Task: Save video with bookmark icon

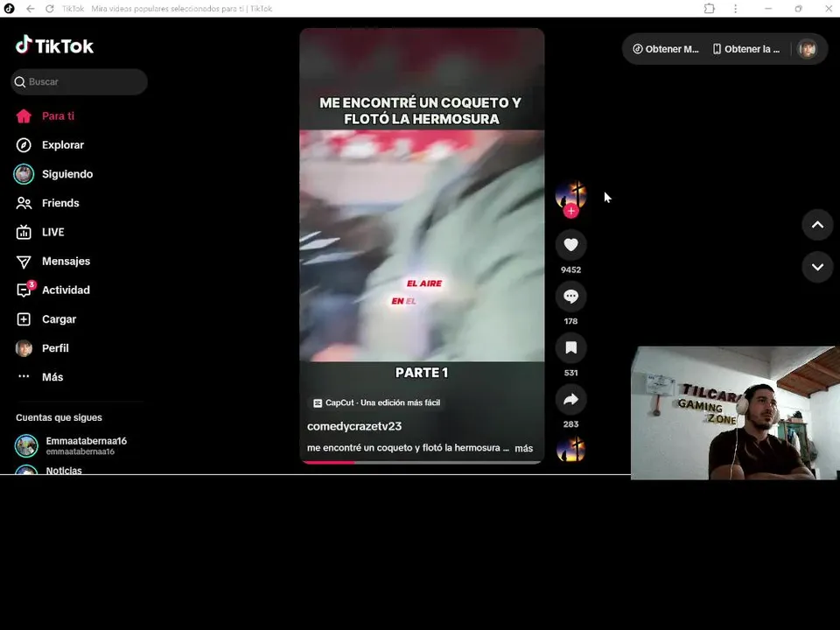Action: pos(570,347)
